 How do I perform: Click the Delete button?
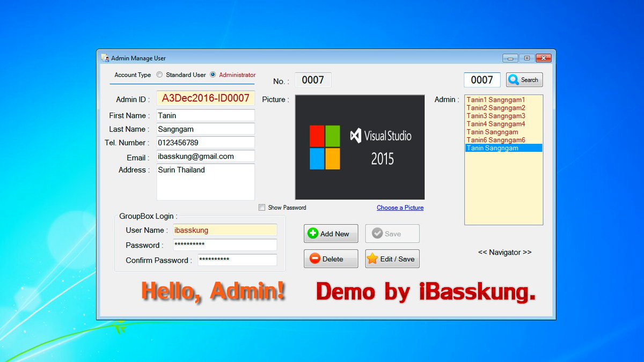(331, 259)
